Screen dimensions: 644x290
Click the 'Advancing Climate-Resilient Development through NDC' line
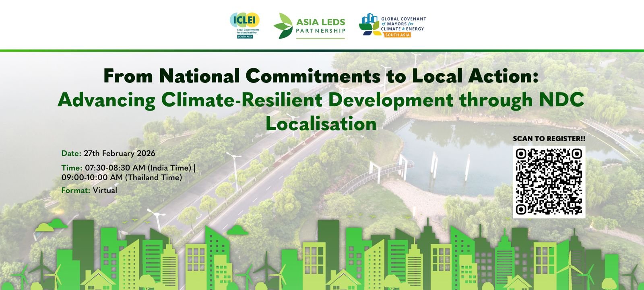(321, 100)
